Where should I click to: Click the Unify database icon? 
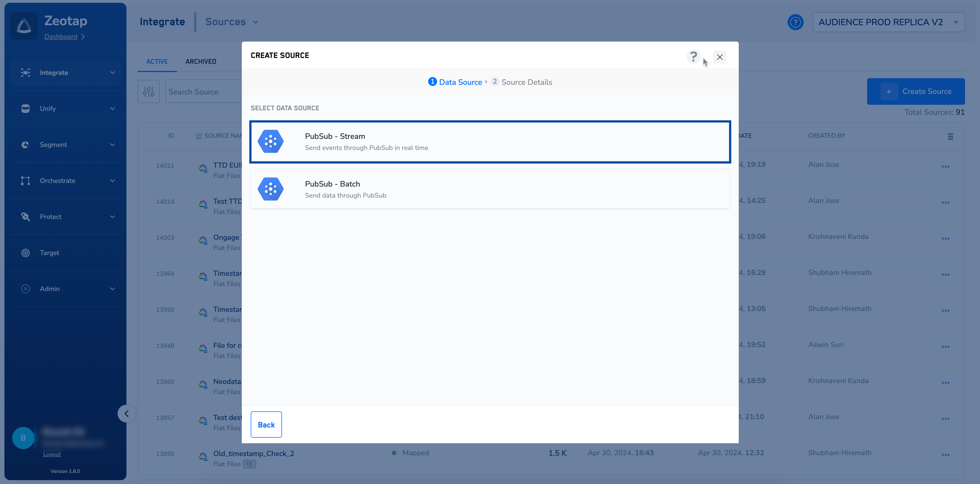point(26,108)
